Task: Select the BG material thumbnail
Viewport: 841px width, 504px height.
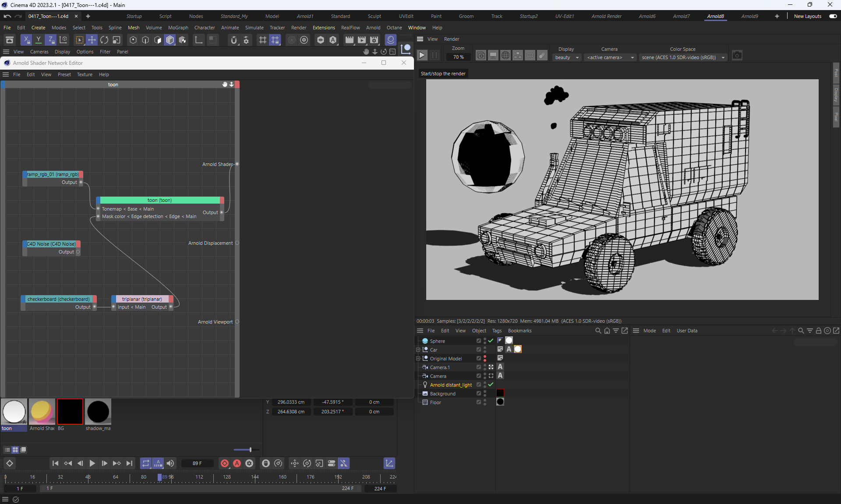Action: click(70, 412)
